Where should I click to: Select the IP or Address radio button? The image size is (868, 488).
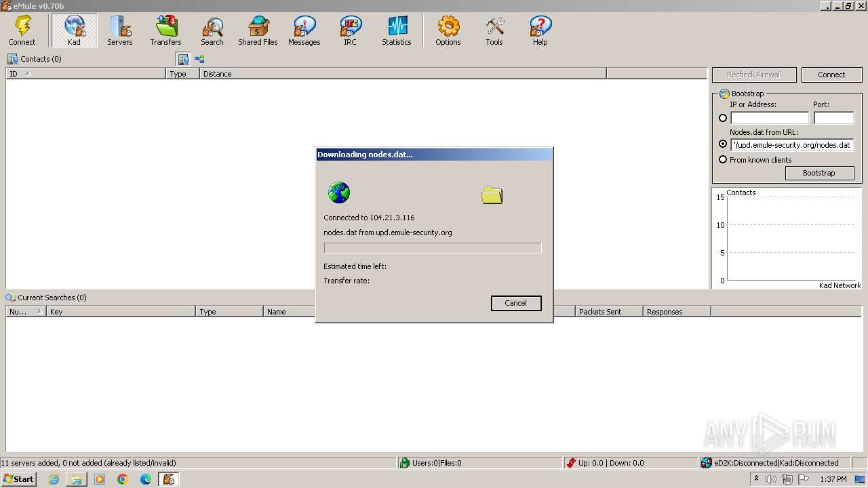(723, 118)
